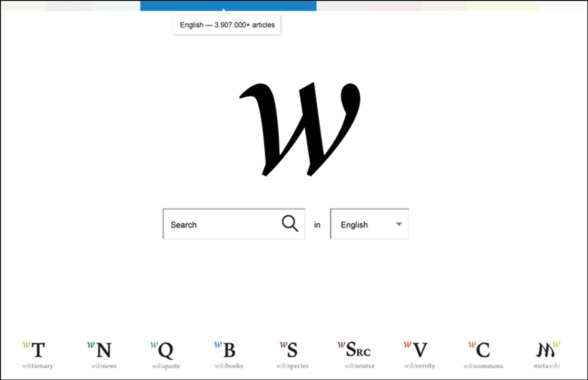Select the blue English language bar segment
The height and width of the screenshot is (380, 588).
[228, 6]
